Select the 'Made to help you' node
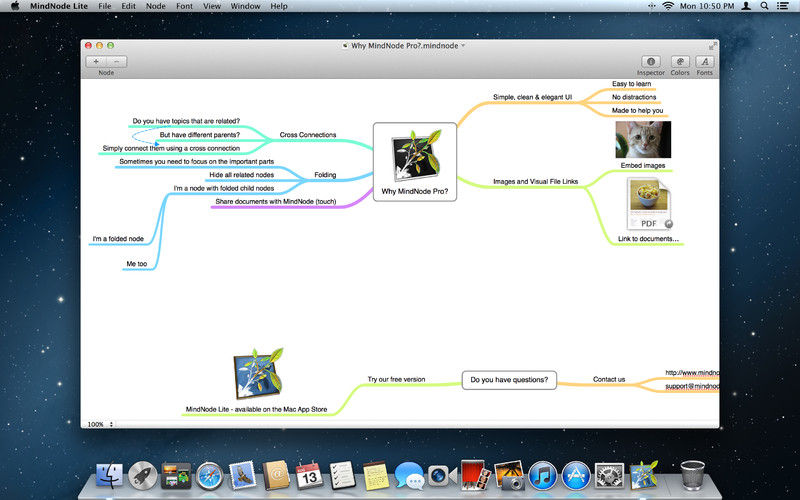800x500 pixels. (637, 110)
